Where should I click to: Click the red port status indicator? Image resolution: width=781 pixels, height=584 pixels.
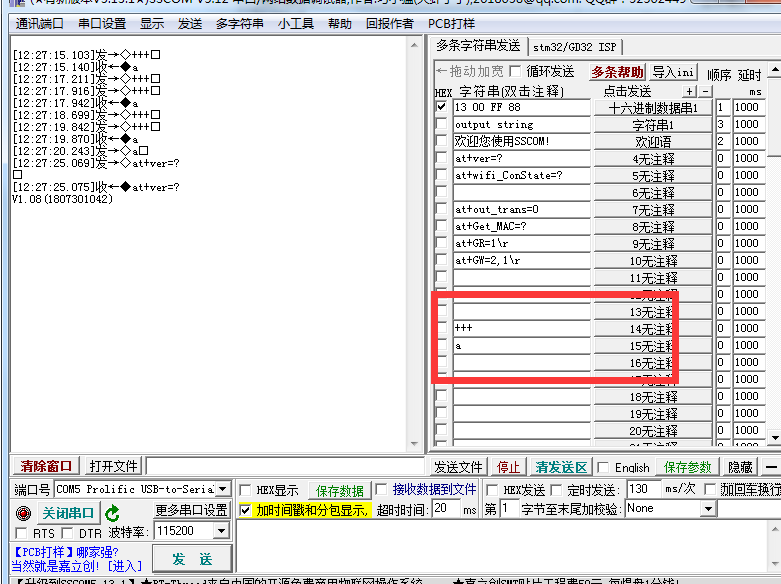click(x=24, y=513)
